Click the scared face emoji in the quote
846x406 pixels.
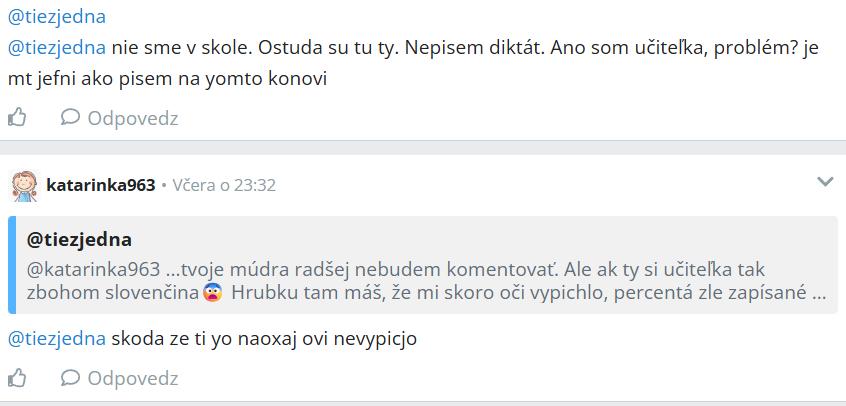(x=213, y=294)
